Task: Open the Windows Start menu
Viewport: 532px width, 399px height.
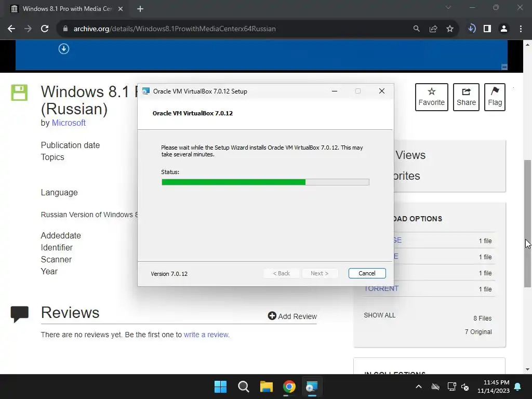Action: pyautogui.click(x=220, y=387)
